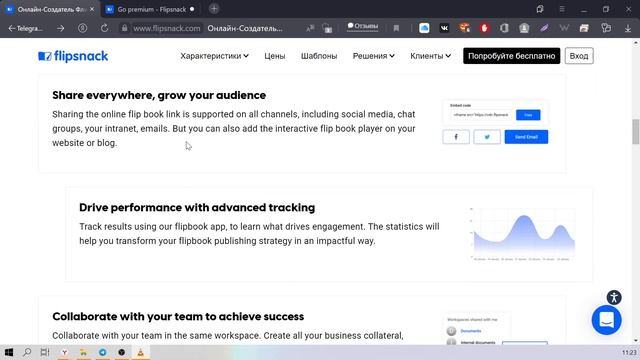Viewport: 640px width, 360px height.
Task: Open the Windows Start menu
Action: tap(9, 352)
